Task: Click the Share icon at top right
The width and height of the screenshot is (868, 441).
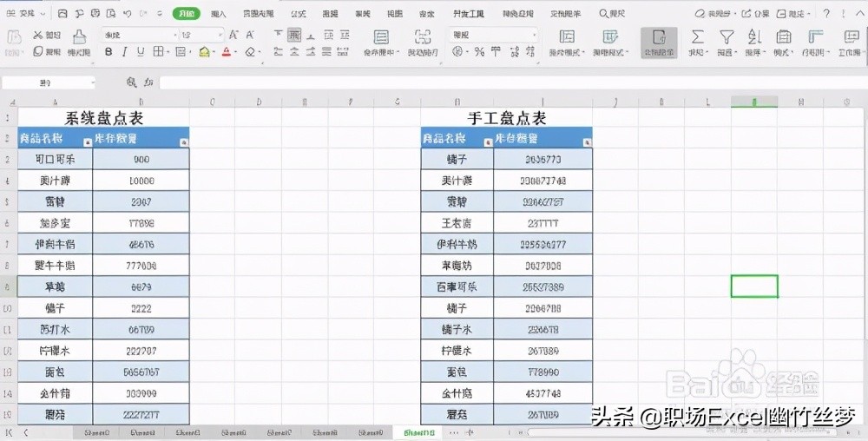Action: click(x=756, y=13)
